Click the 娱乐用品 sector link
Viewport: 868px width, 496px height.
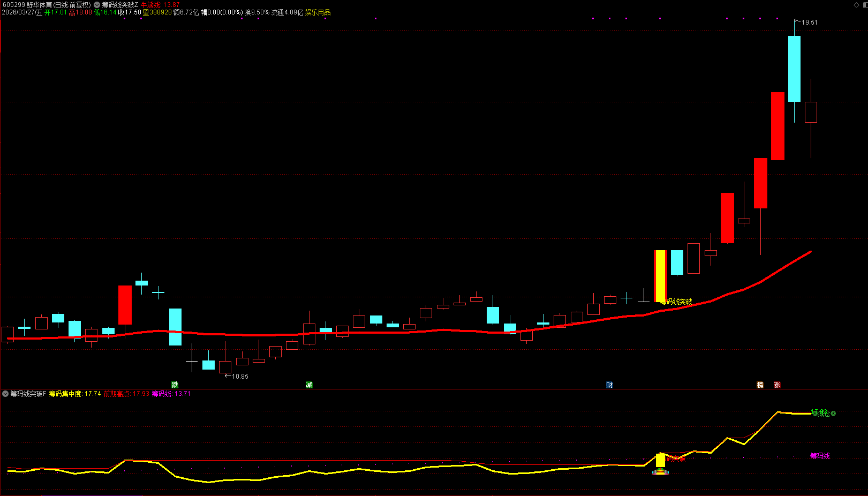(x=318, y=12)
